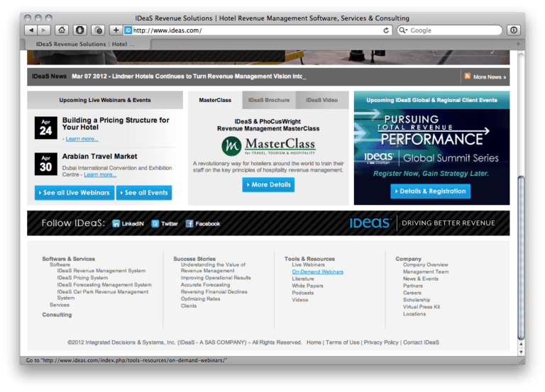
Task: Open the Clients footer link
Action: [189, 306]
